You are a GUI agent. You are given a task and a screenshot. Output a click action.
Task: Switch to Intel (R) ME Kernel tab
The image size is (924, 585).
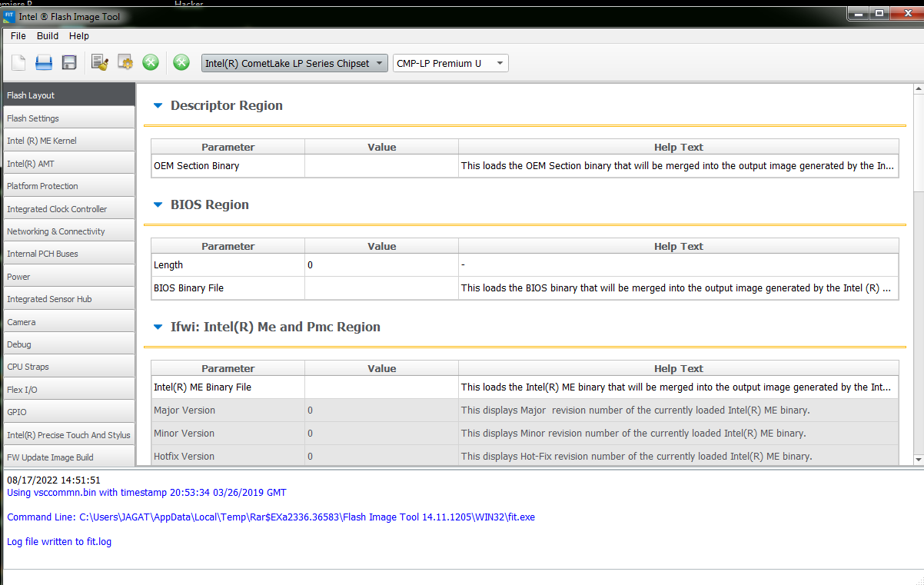point(68,141)
